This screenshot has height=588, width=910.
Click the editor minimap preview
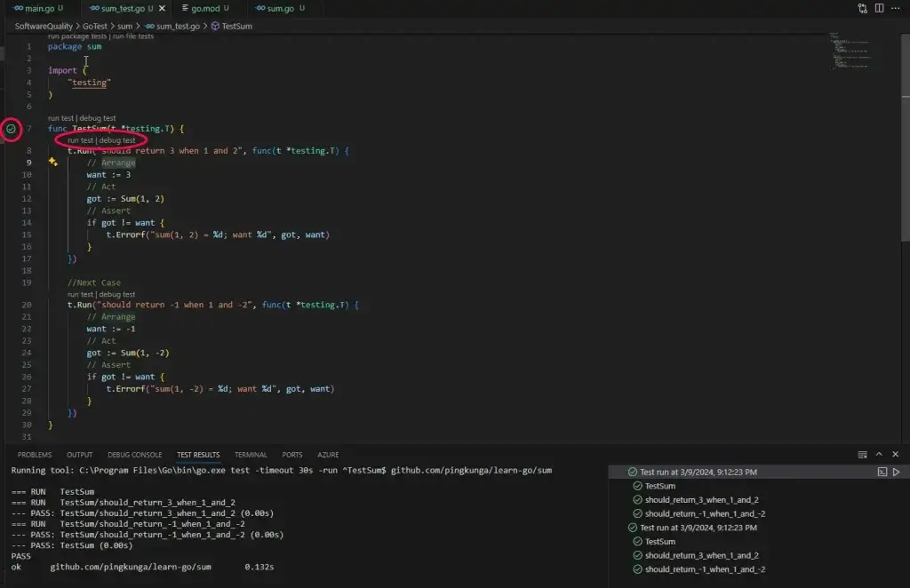850,51
